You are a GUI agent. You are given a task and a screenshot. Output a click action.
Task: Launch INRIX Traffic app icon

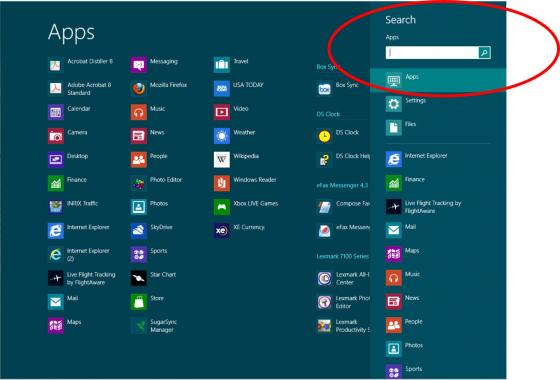point(55,207)
